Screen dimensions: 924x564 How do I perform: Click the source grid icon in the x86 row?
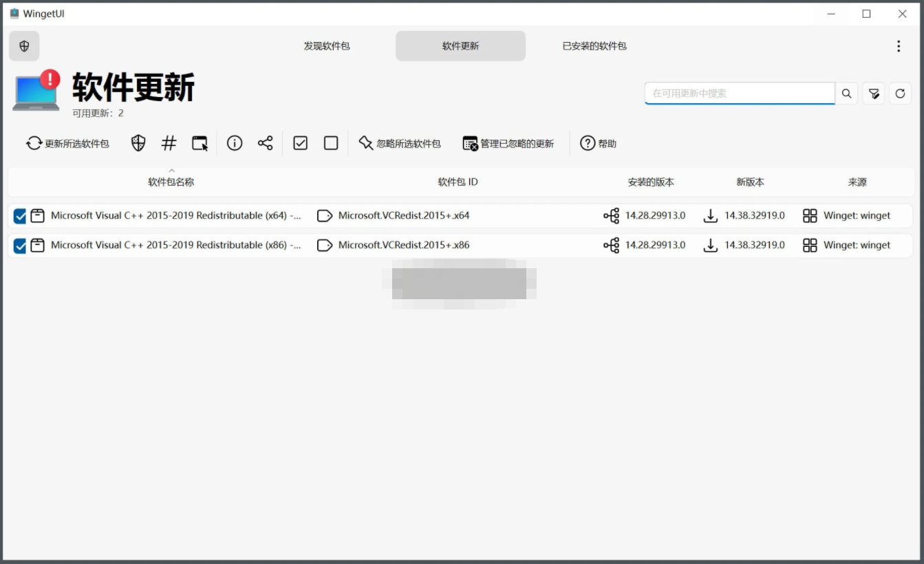coord(810,246)
